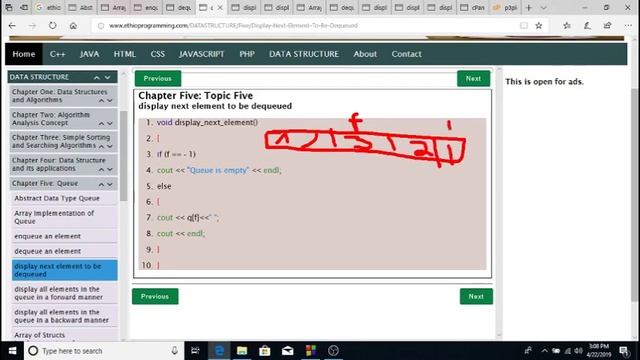Expand Chapter Three down arrow

pos(110,146)
